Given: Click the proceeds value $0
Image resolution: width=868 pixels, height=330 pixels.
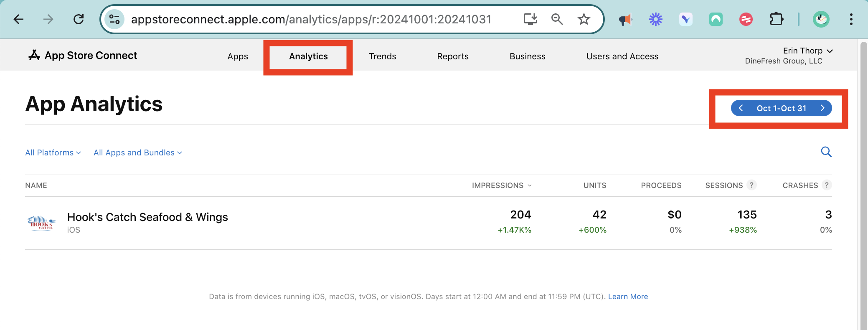Looking at the screenshot, I should click(674, 215).
